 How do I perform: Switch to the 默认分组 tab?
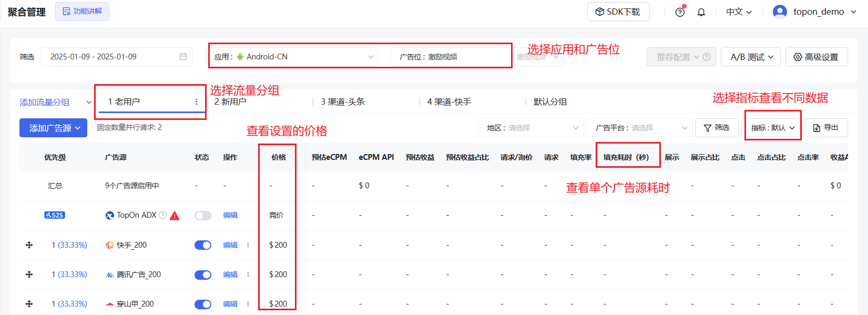click(x=550, y=101)
